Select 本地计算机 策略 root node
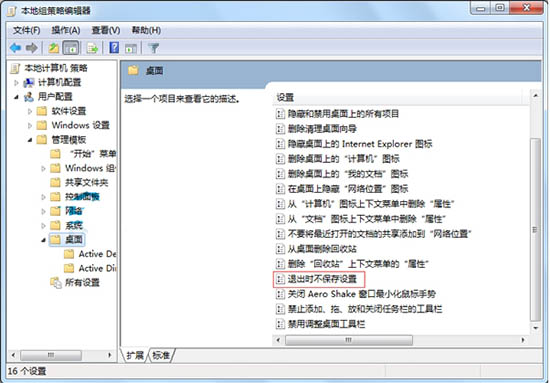Screen dimensions: 550x383 coord(55,68)
